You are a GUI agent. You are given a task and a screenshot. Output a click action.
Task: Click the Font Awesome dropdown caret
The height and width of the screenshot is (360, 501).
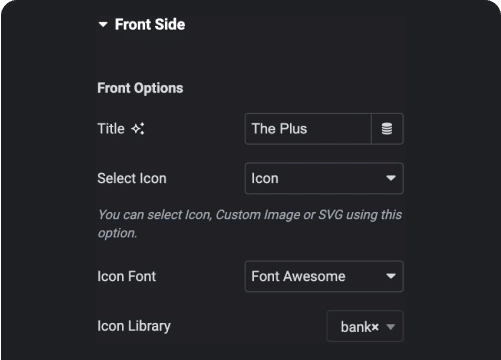tap(391, 276)
